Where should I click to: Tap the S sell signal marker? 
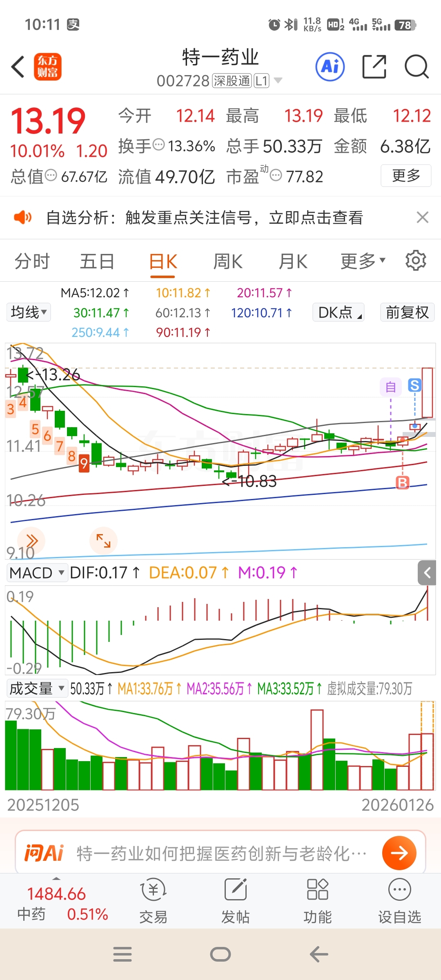414,385
